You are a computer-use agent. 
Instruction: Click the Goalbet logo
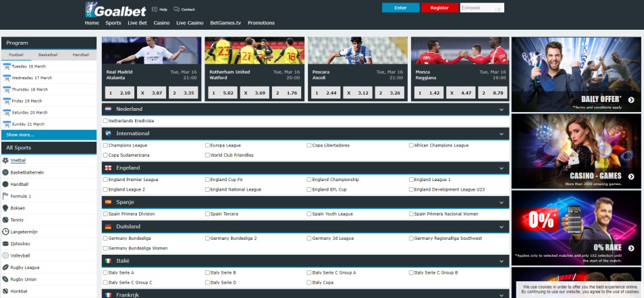coord(115,9)
